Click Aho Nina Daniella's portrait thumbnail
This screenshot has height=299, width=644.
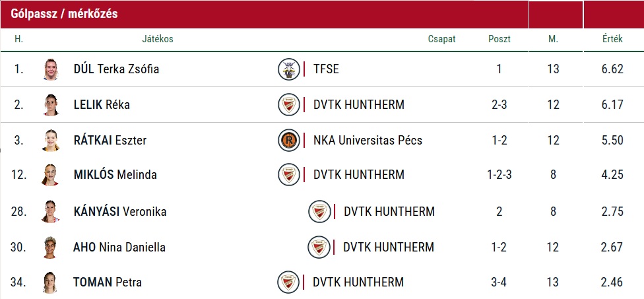click(x=51, y=247)
